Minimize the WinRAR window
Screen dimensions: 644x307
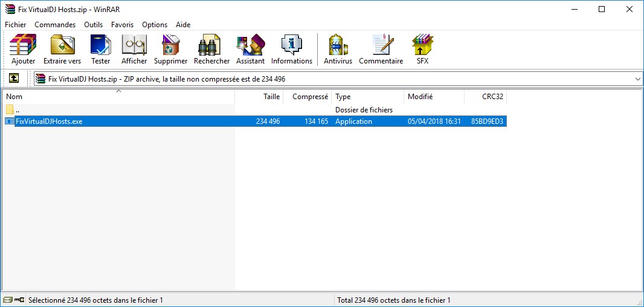point(574,9)
